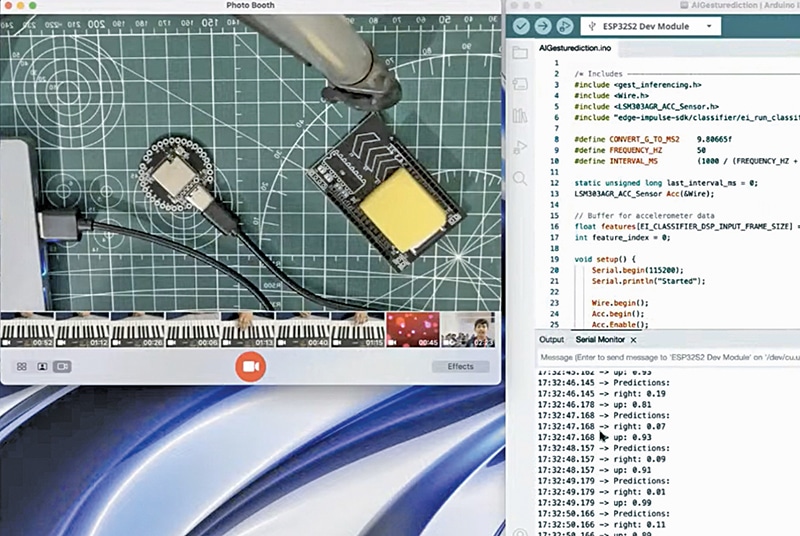The height and width of the screenshot is (536, 800).
Task: Close the Serial Monitor tab
Action: click(x=633, y=340)
